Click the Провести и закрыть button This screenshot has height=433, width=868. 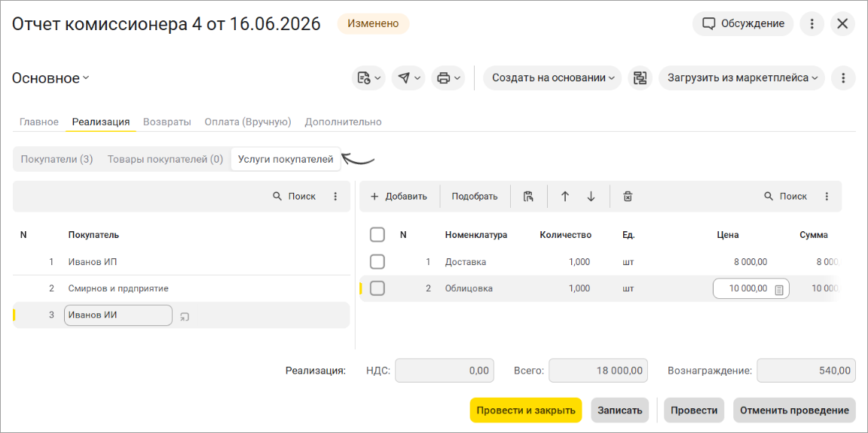pos(526,410)
